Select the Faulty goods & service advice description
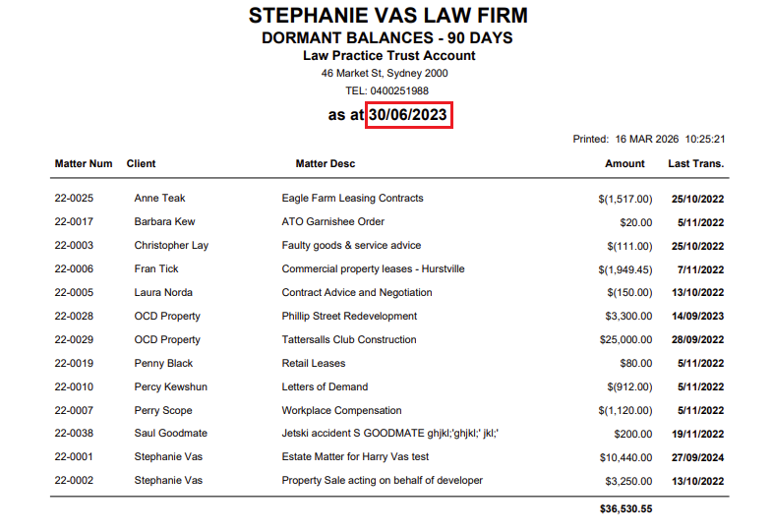772x532 pixels. click(351, 246)
